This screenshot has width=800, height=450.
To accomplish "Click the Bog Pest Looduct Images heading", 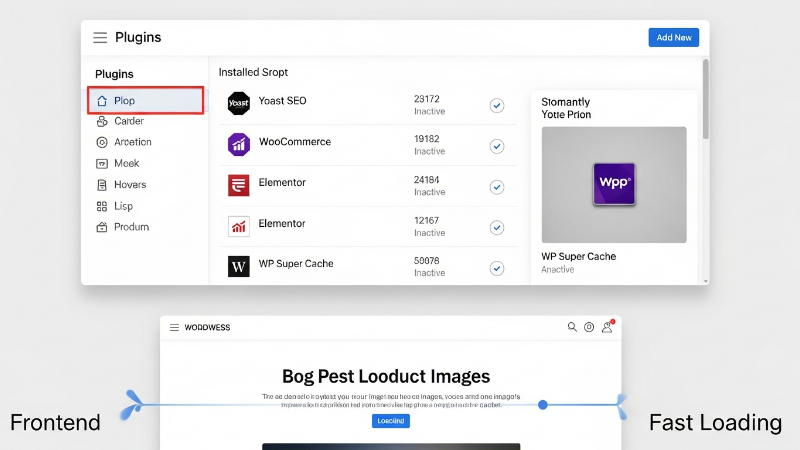I will (386, 376).
